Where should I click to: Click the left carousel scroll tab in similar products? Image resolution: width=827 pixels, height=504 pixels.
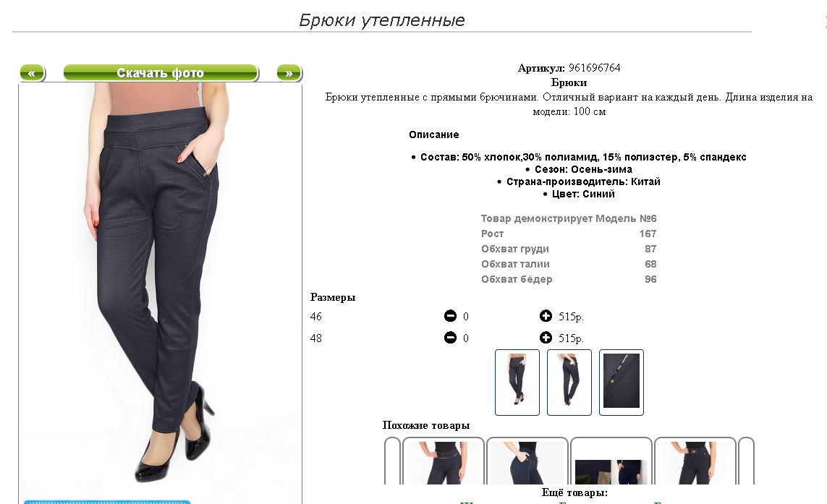click(392, 461)
